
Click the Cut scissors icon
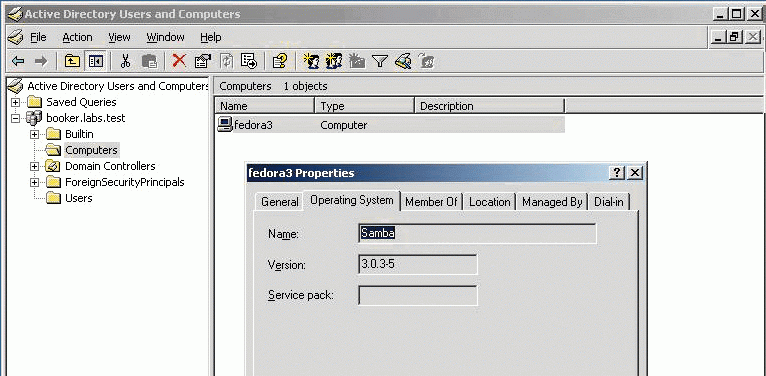[x=126, y=61]
